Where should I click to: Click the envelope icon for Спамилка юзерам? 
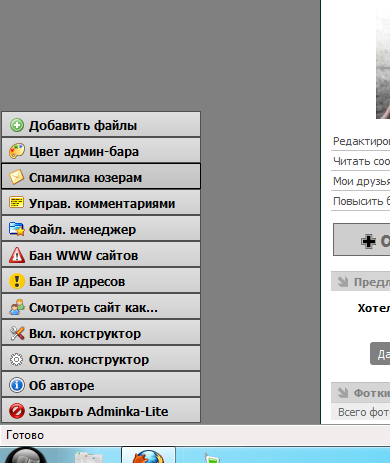[17, 177]
